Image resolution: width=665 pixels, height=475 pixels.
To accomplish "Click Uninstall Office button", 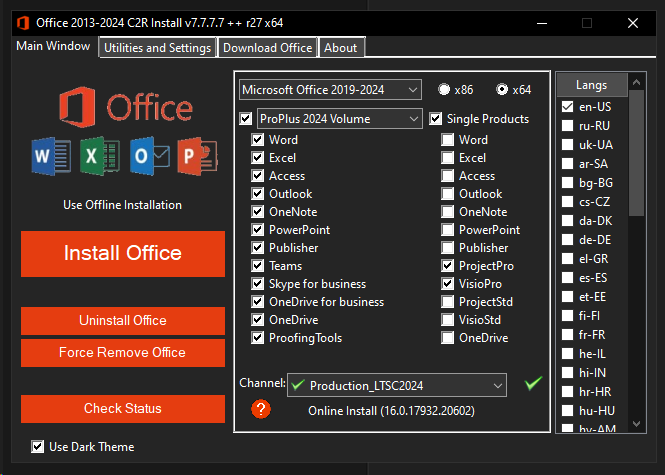I will click(x=123, y=321).
